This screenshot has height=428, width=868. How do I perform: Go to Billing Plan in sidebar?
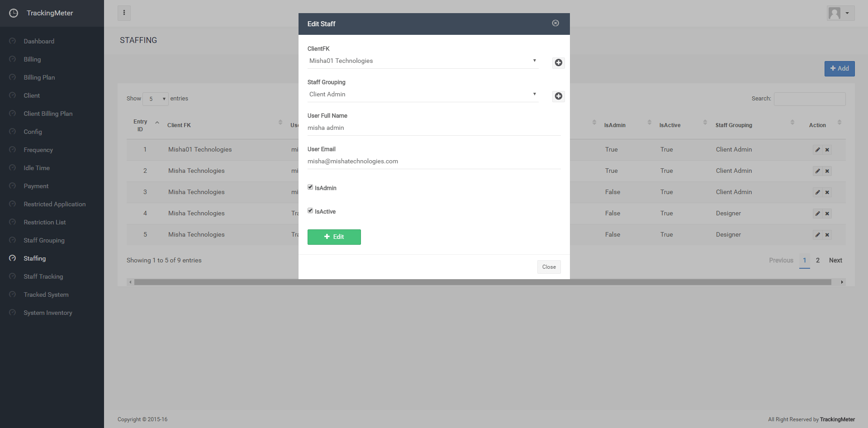coord(39,77)
